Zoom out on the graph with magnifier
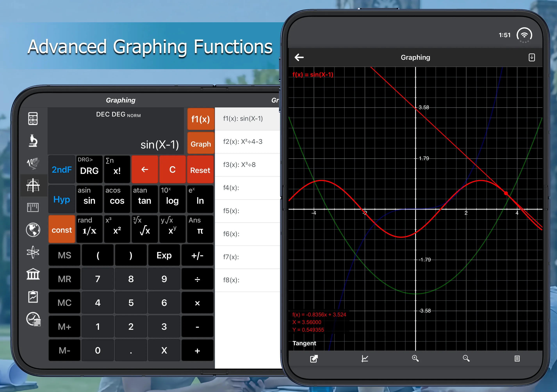The height and width of the screenshot is (392, 557). (x=466, y=359)
